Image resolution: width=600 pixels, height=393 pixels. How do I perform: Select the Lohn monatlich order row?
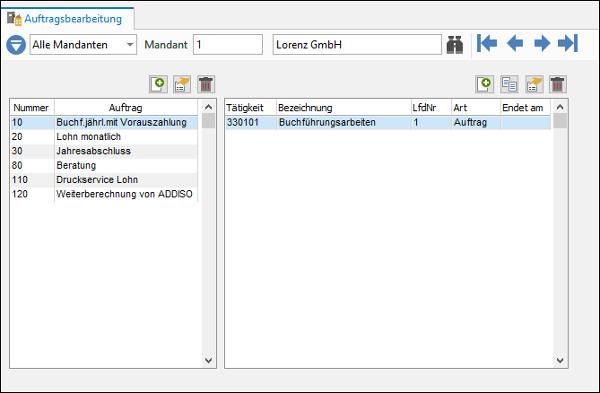point(104,137)
